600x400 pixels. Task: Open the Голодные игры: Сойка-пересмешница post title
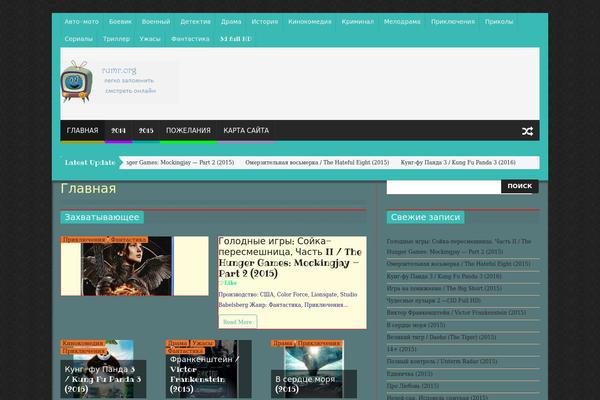[290, 257]
